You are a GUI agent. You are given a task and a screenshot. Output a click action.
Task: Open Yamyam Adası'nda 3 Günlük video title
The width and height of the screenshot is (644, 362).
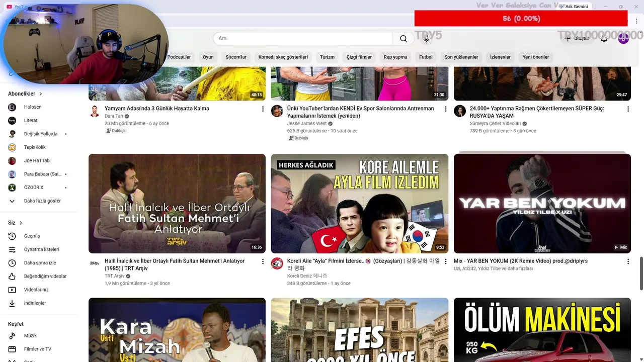(x=157, y=109)
